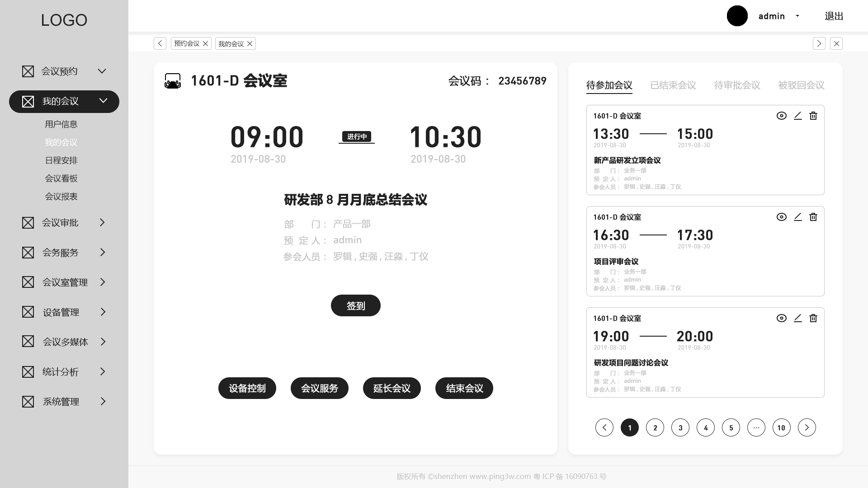This screenshot has width=868, height=488.
Task: Open 会议看板 submenu item
Action: [61, 178]
